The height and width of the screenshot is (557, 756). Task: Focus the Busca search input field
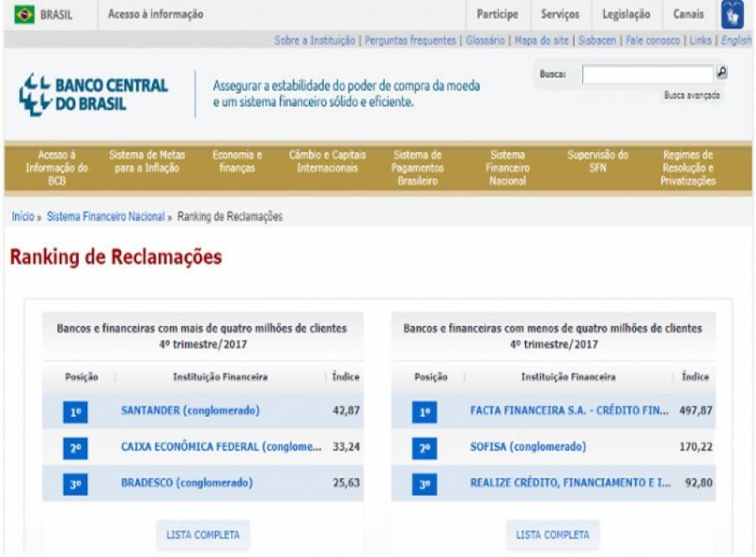click(x=648, y=74)
